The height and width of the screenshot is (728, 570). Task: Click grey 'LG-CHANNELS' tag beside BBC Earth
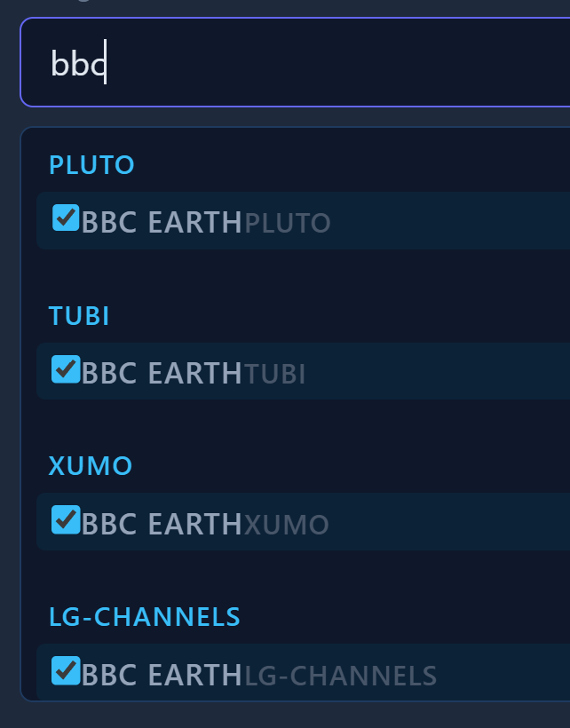tap(341, 676)
